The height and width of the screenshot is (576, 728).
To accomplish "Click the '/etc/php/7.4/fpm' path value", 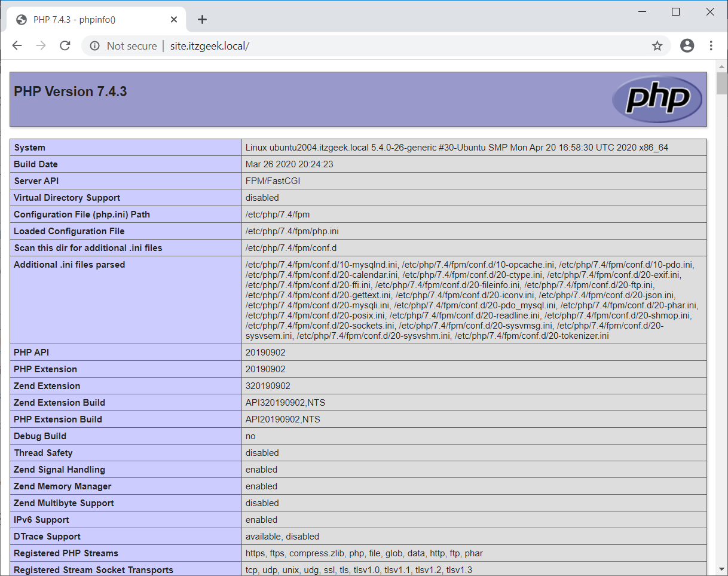I will pyautogui.click(x=277, y=215).
